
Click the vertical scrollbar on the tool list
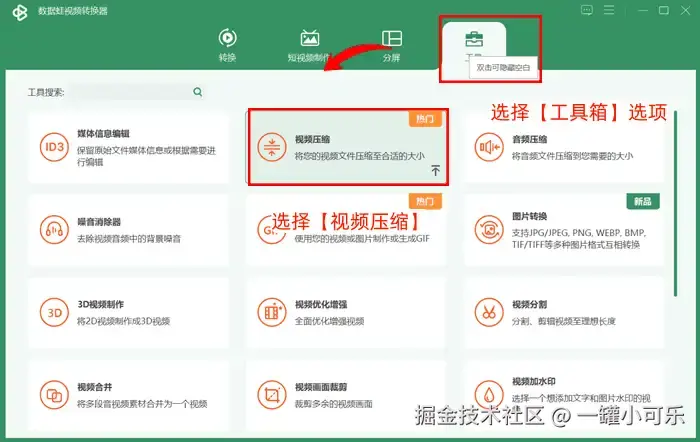click(x=675, y=203)
